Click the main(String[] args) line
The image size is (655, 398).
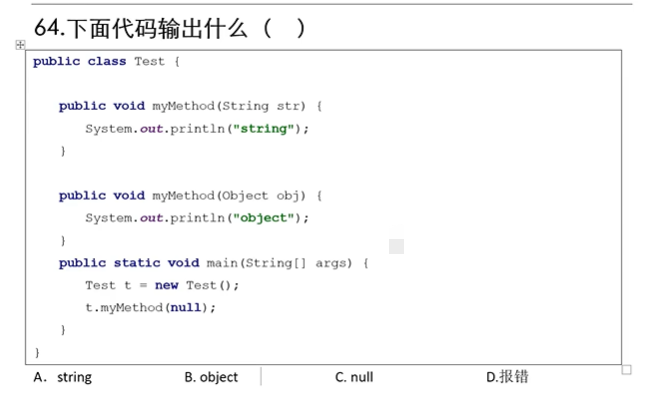coord(213,263)
